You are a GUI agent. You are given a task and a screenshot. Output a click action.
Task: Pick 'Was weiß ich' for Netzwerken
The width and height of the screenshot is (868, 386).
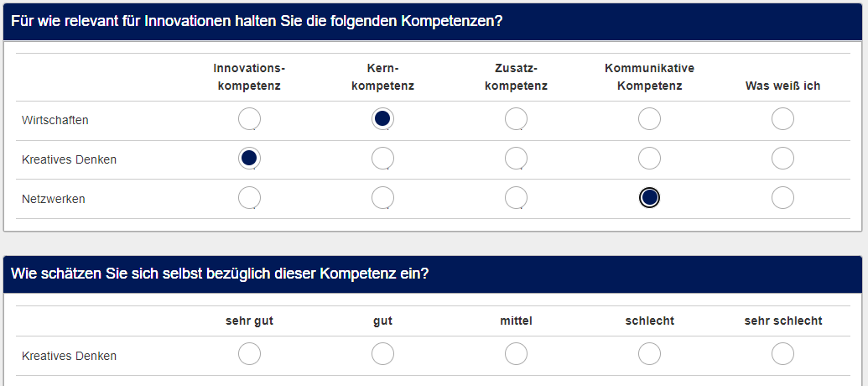click(782, 197)
